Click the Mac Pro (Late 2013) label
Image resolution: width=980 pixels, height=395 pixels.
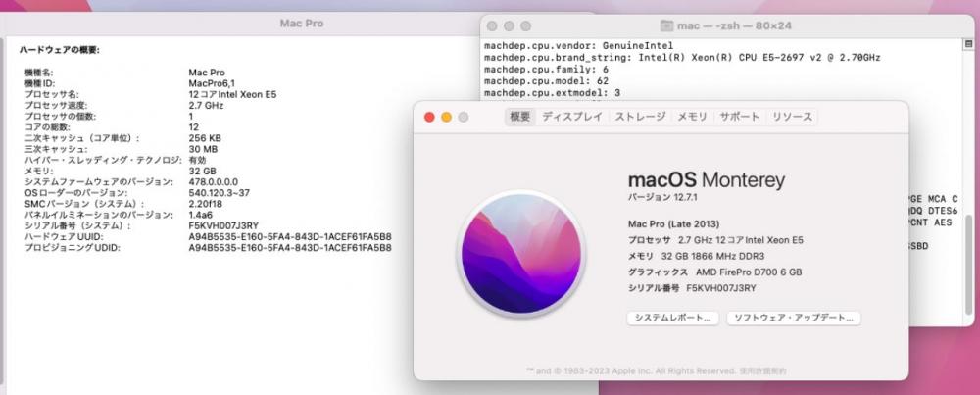(674, 223)
